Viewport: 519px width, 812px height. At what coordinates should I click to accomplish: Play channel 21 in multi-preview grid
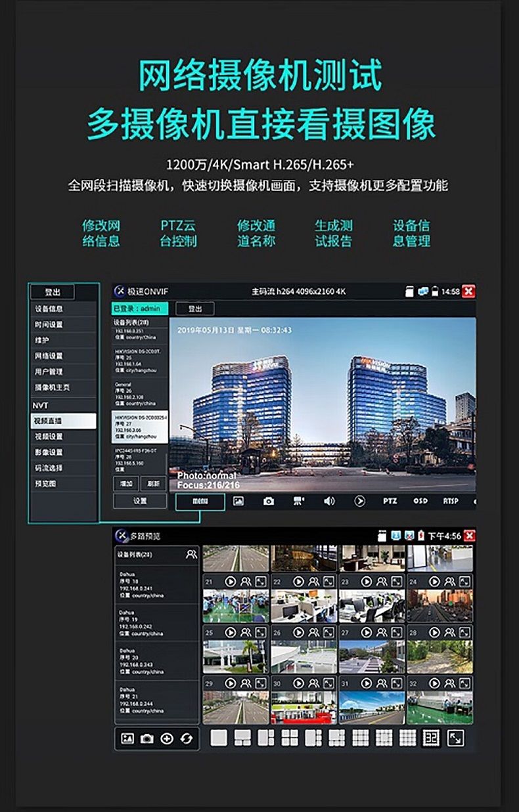click(230, 582)
